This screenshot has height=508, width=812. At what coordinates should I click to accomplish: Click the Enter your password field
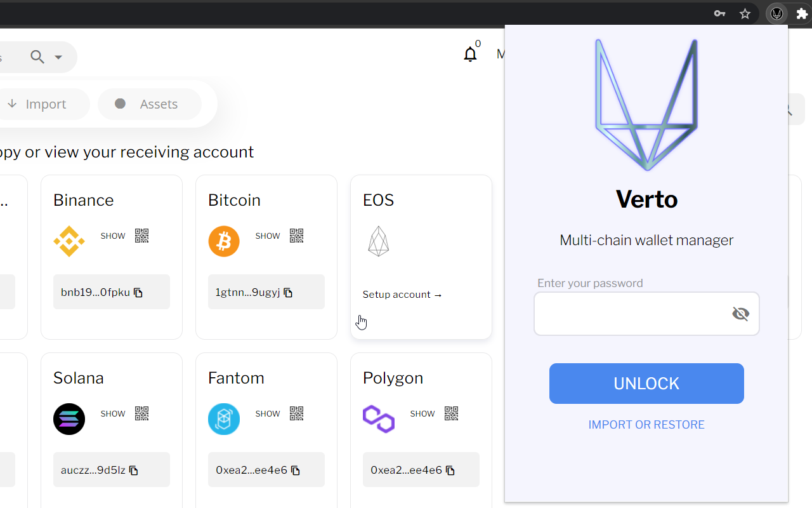(646, 314)
